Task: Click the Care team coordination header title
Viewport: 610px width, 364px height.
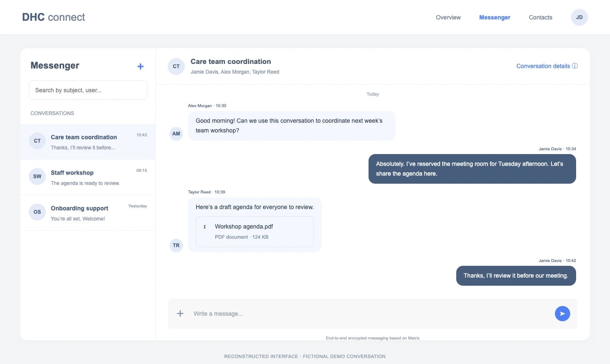Action: click(x=231, y=61)
